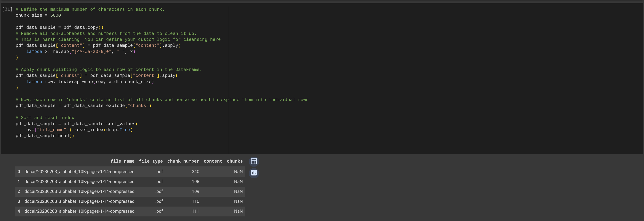The width and height of the screenshot is (644, 221).
Task: Click the vertical divider line in the cell
Action: tap(229, 75)
